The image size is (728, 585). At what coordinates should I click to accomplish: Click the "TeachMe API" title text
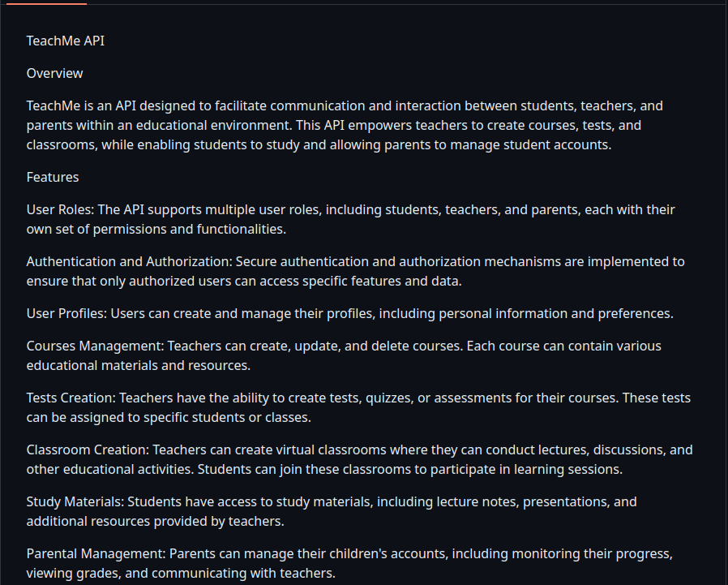coord(65,41)
